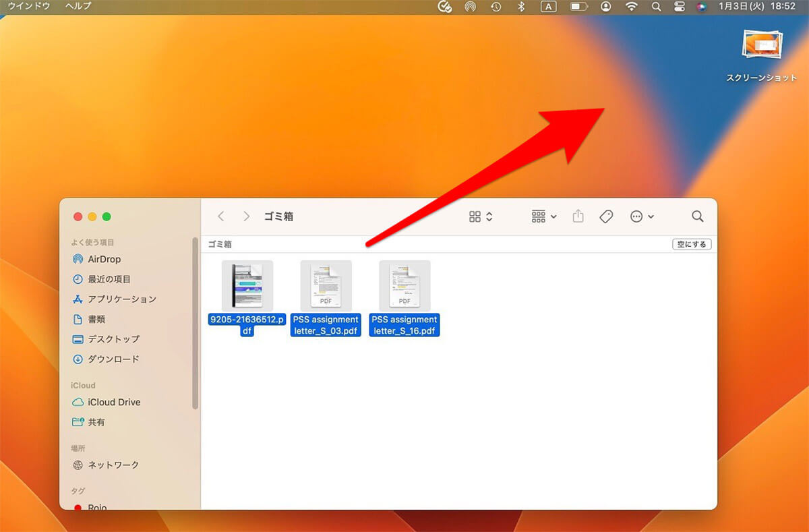Select PSS assignment letter_S_03.pdf icon
This screenshot has width=809, height=532.
click(326, 286)
